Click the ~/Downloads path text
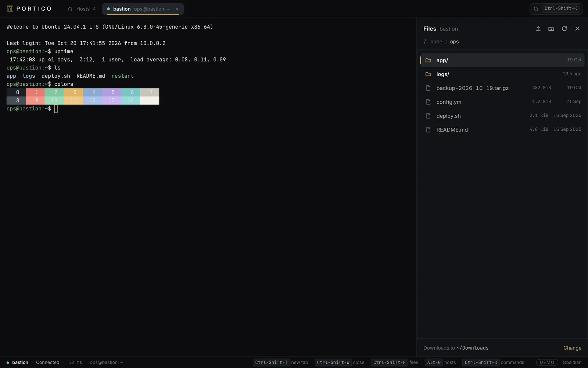588x368 pixels. (x=472, y=348)
